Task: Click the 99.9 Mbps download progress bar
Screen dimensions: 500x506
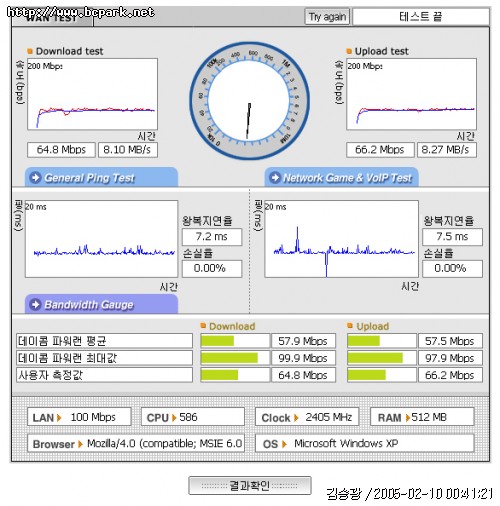Action: [235, 358]
